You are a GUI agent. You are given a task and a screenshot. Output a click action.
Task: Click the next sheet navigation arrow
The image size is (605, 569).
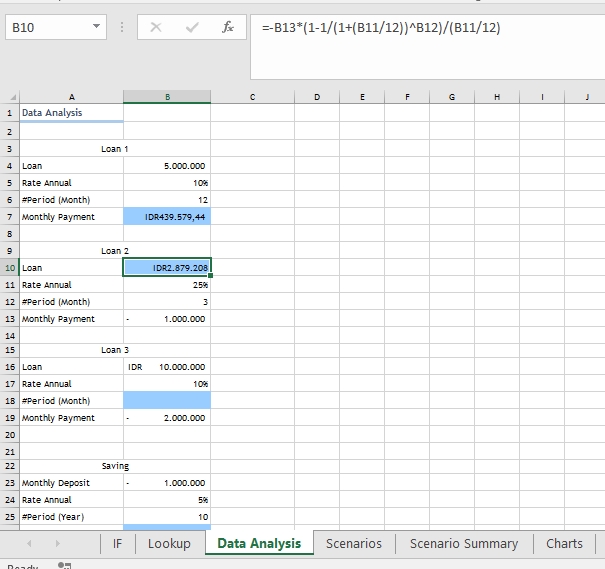click(x=57, y=544)
